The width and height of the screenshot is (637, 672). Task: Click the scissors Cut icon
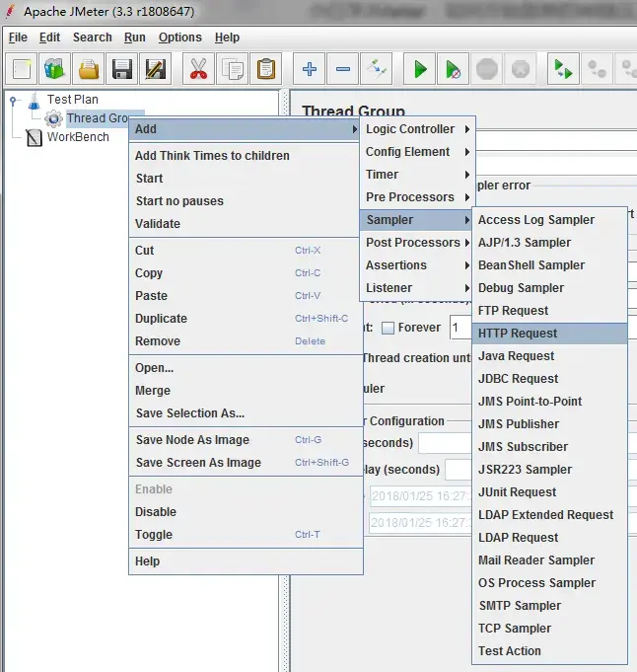point(198,69)
